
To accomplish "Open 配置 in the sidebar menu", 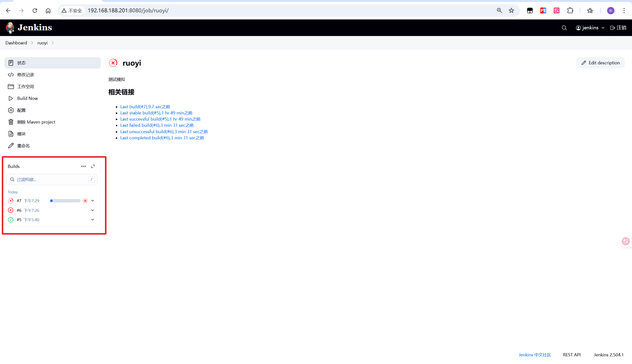I will coord(21,110).
